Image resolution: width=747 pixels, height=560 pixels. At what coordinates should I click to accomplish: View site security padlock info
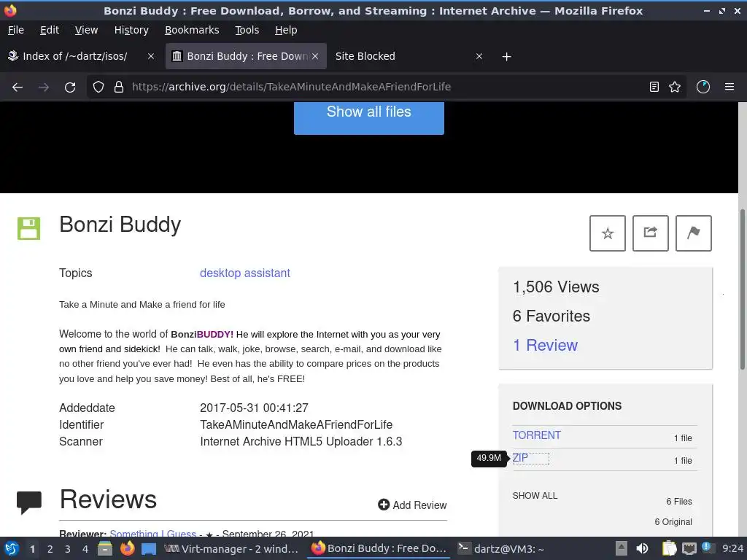pos(119,87)
